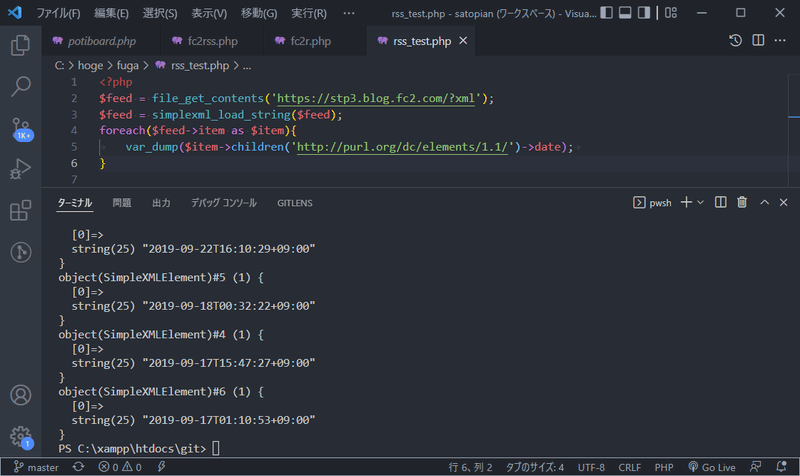Start Go Live server
The image size is (800, 476).
coord(712,467)
